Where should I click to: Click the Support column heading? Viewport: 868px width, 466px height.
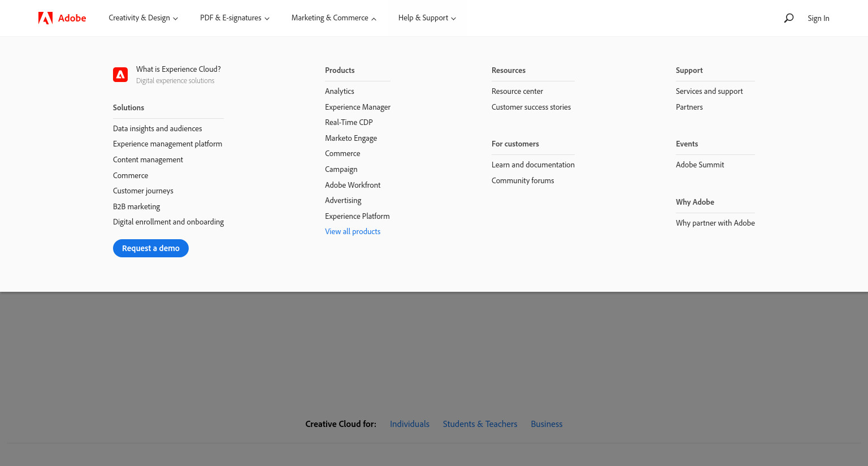[x=689, y=70]
